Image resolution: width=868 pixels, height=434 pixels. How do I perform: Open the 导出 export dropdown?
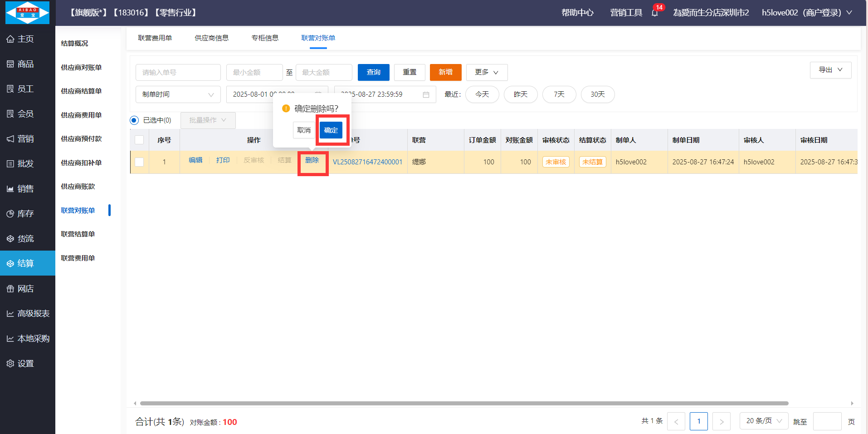point(830,70)
